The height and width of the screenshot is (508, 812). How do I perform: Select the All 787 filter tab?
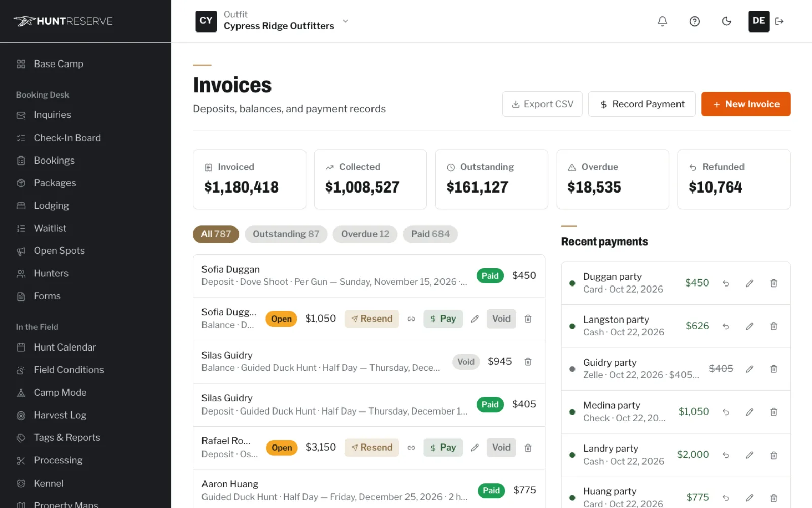pos(216,234)
